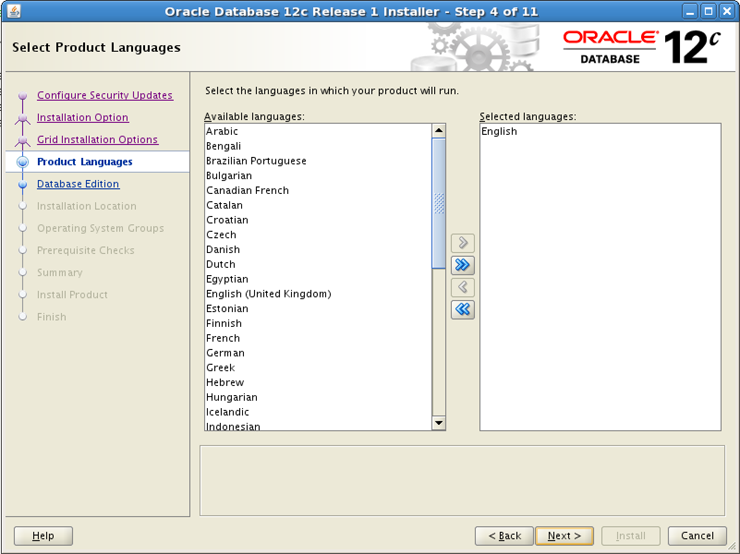This screenshot has width=740, height=554.
Task: Open the Grid Installation Options step
Action: 98,140
